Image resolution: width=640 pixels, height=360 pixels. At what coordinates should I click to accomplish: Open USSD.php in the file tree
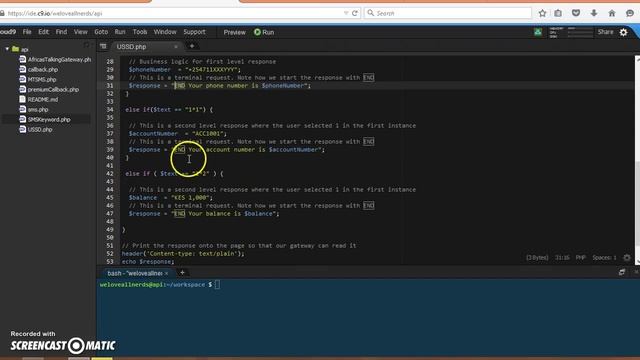click(40, 129)
